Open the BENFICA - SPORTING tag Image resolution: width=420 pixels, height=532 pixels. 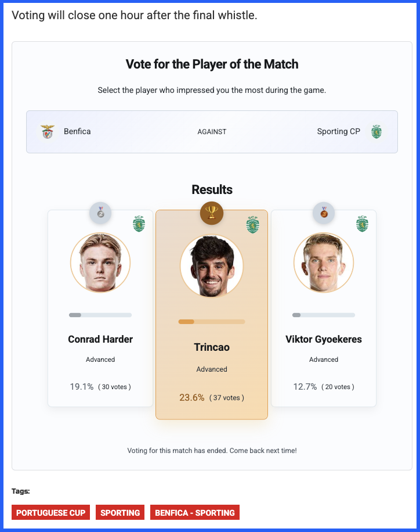coord(195,512)
